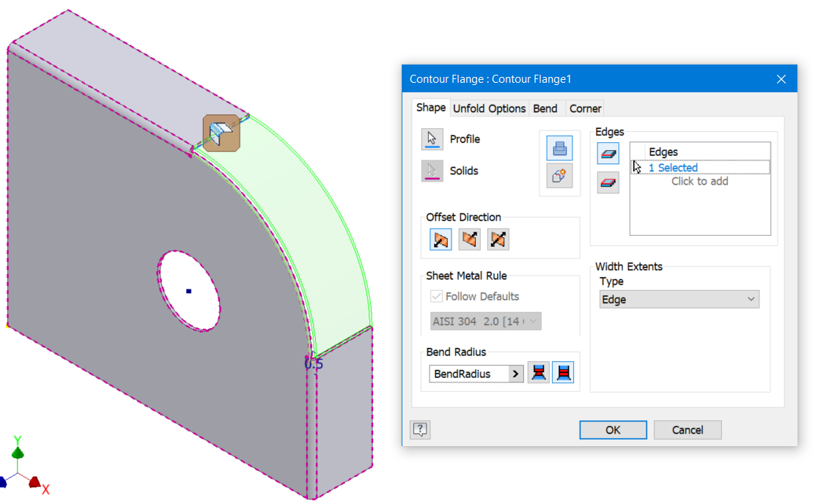
Task: Open the Width Extents Type dropdown
Action: tap(679, 300)
